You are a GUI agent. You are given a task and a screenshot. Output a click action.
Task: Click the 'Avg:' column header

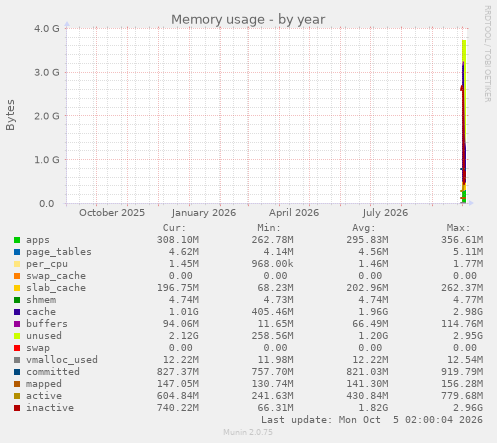pyautogui.click(x=364, y=228)
